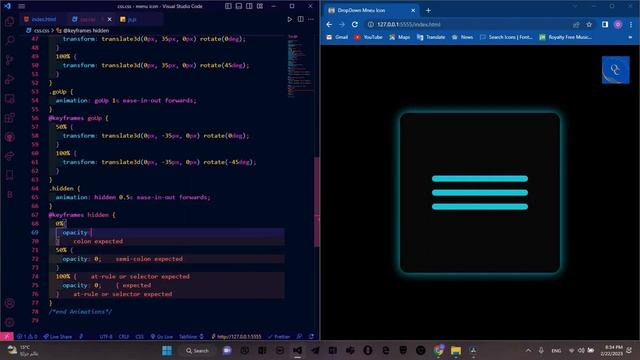This screenshot has height=360, width=640.
Task: Open VS Code notifications bell in status bar
Action: click(x=311, y=336)
